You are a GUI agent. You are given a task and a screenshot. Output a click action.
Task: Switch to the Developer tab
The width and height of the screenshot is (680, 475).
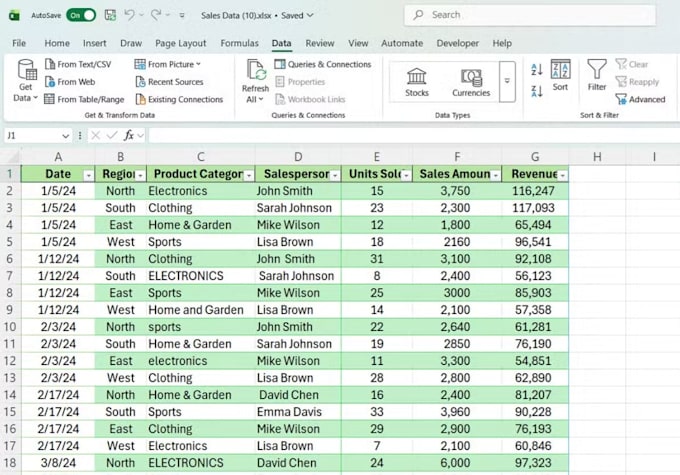458,43
